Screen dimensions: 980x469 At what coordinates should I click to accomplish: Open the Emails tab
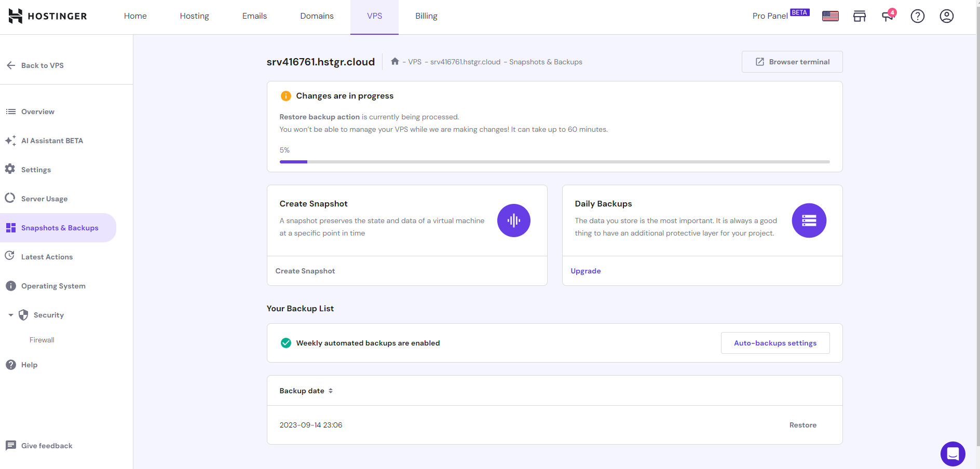coord(255,16)
